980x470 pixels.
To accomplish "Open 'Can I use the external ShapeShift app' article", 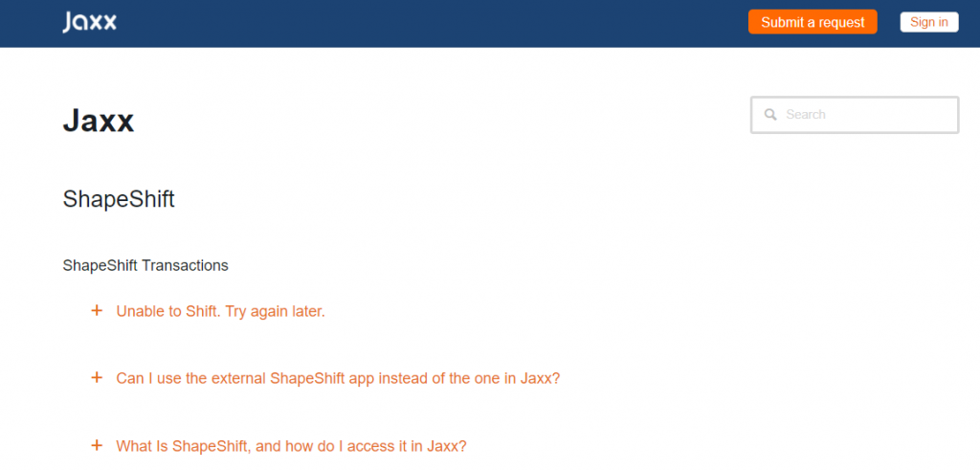I will pos(338,379).
